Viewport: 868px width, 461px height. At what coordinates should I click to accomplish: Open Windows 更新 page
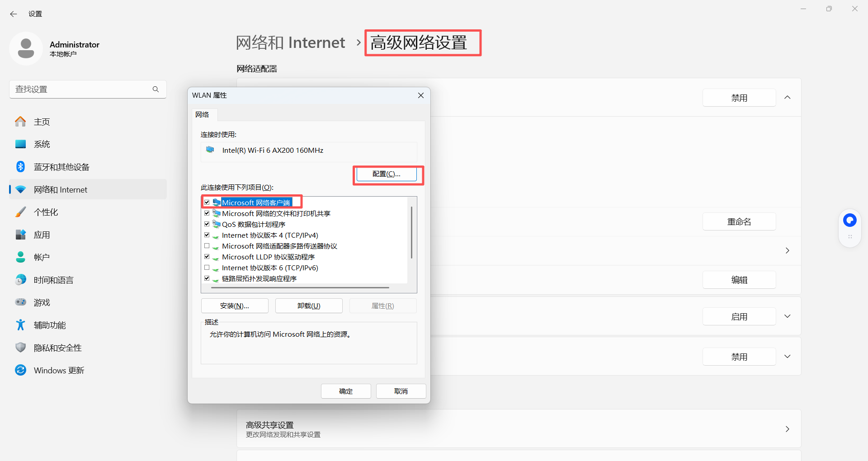point(88,370)
